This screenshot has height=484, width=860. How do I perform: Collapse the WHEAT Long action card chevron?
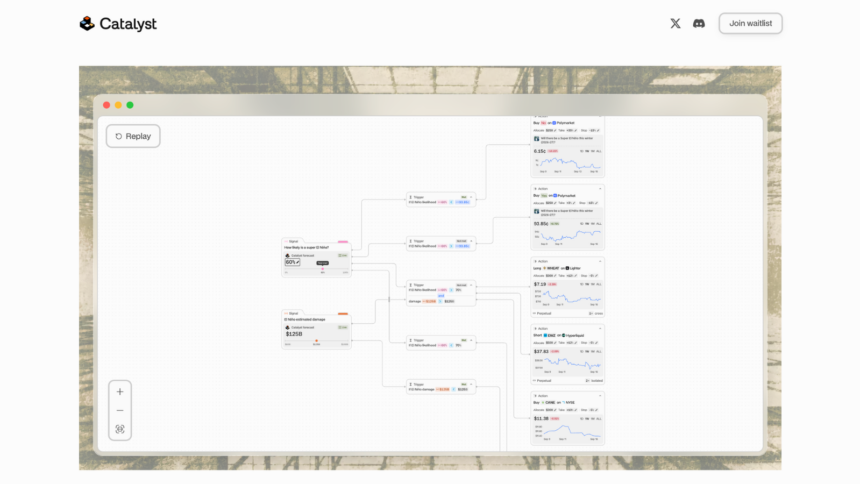(600, 261)
